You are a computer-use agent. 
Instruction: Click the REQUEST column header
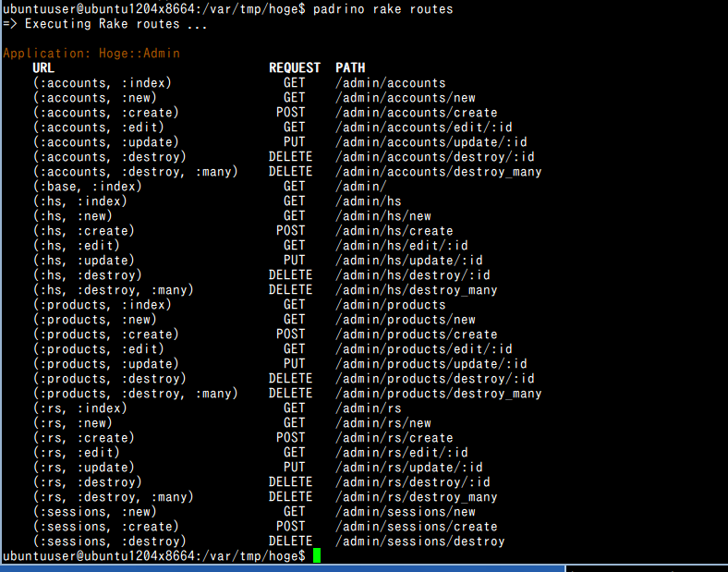295,67
